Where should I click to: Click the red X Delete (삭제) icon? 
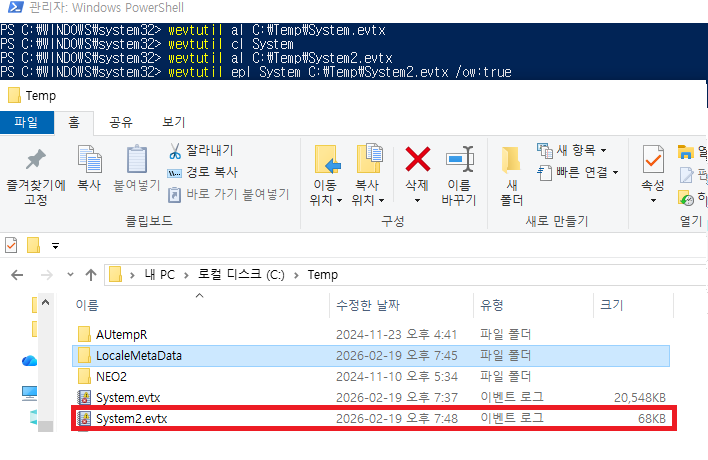pos(418,159)
